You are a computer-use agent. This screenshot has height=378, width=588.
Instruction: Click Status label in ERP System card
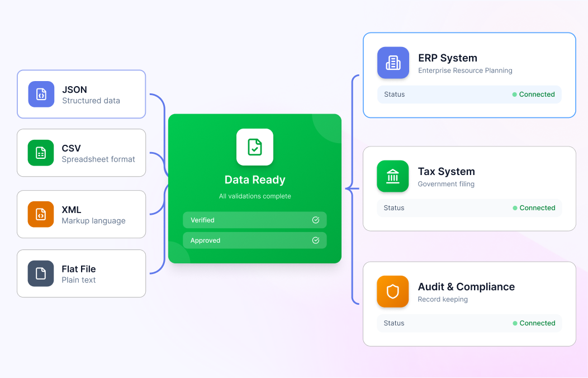coord(395,94)
